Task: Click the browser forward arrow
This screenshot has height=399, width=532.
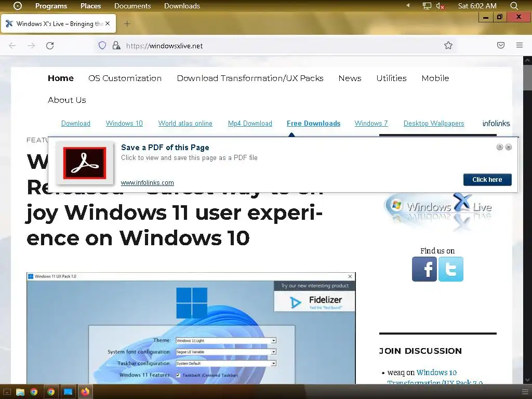Action: coord(31,46)
